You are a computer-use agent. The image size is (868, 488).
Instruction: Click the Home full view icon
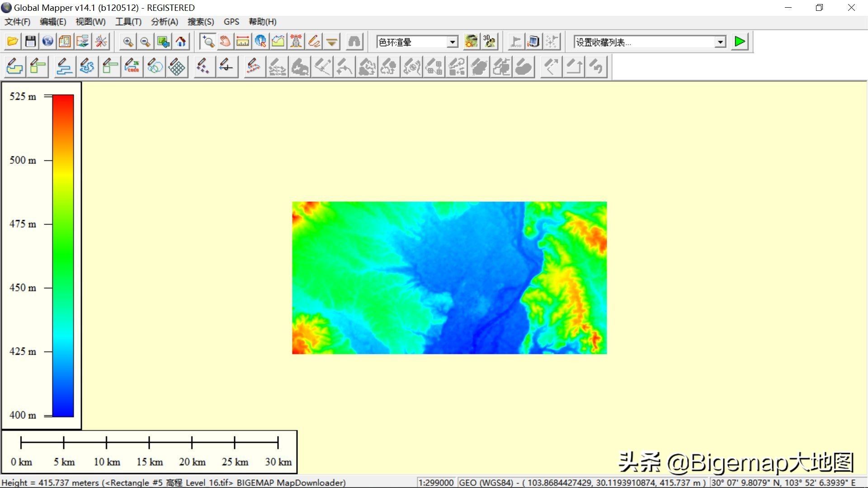coord(181,42)
